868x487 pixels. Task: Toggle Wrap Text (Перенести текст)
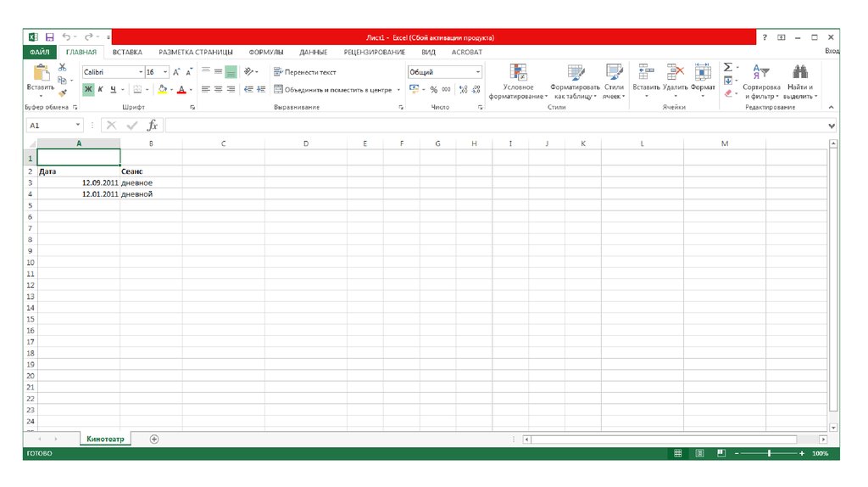(x=304, y=72)
